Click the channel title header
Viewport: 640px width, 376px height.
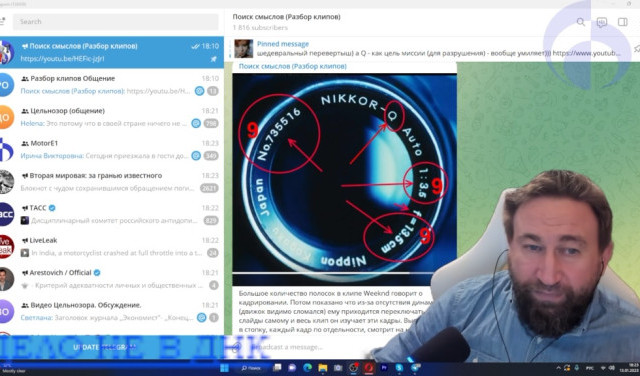[x=286, y=17]
